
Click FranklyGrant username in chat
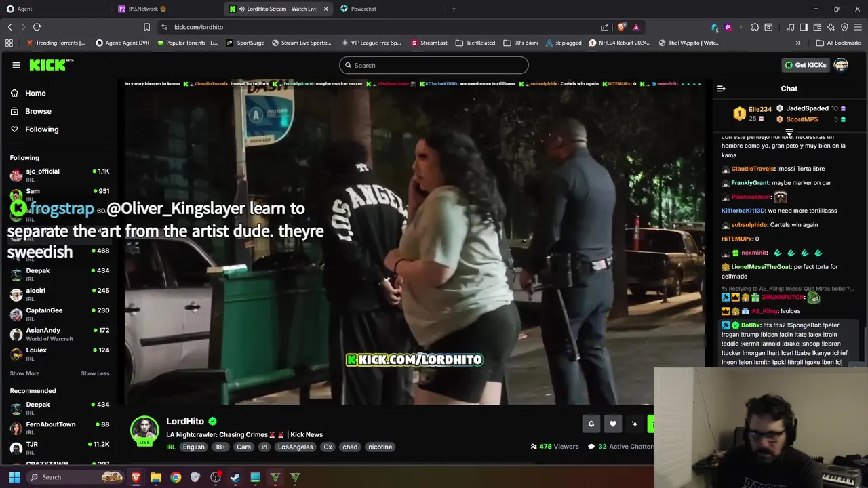coord(750,183)
